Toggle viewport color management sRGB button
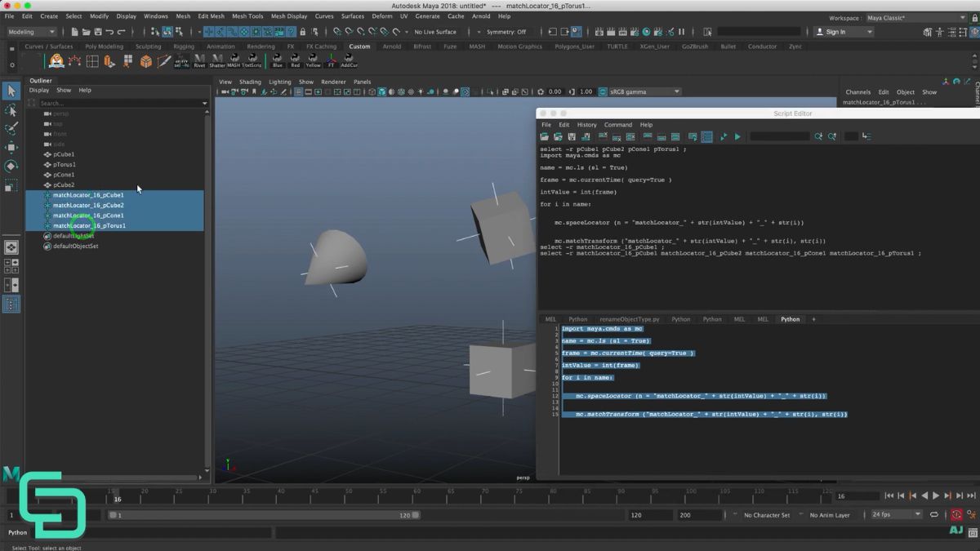Image resolution: width=980 pixels, height=551 pixels. point(604,91)
